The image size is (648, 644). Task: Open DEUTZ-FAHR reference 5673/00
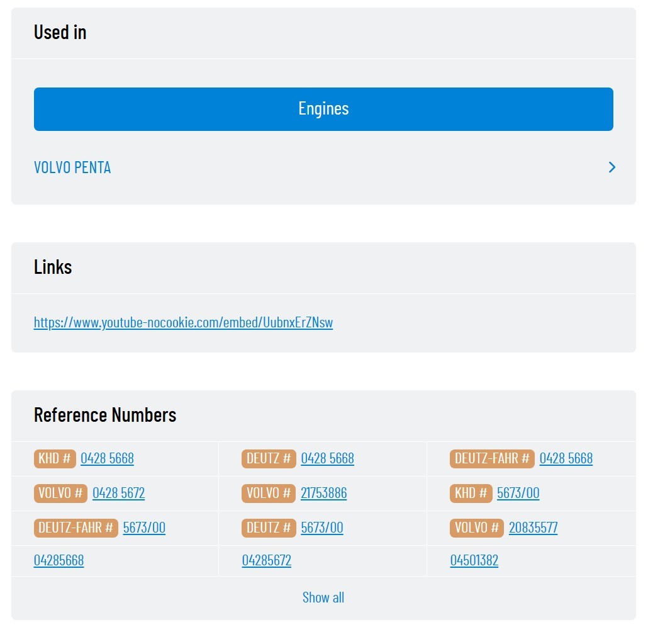(x=144, y=528)
